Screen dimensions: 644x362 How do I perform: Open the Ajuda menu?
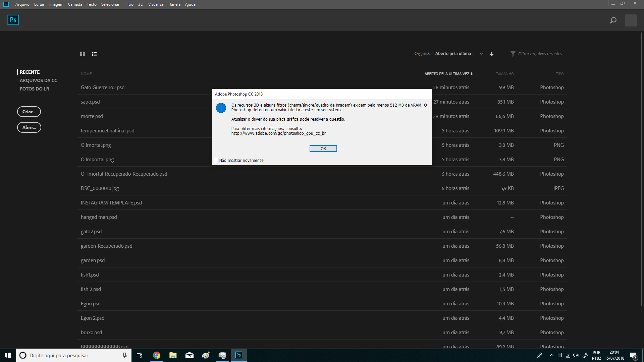190,4
